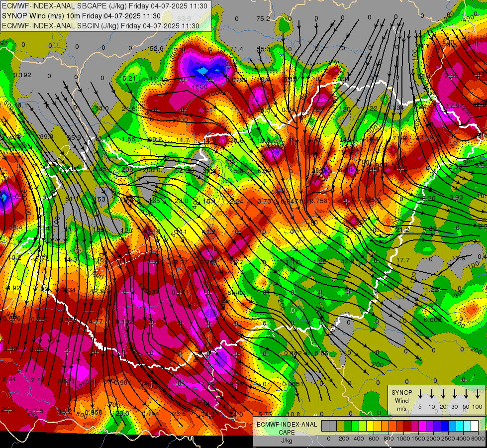Image resolution: width=487 pixels, height=448 pixels.
Task: Click the map value '0.006'
Action: coord(433,320)
